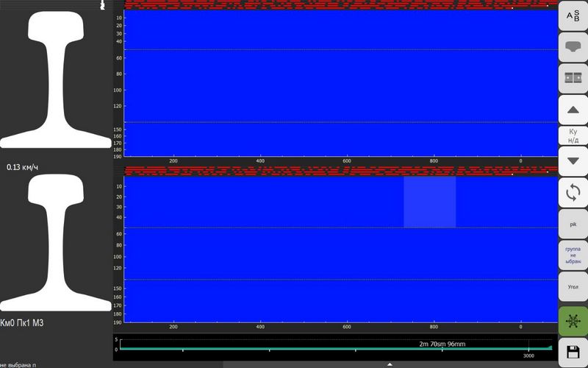Click the upper rail profile image
This screenshot has width=588, height=368.
pos(56,78)
